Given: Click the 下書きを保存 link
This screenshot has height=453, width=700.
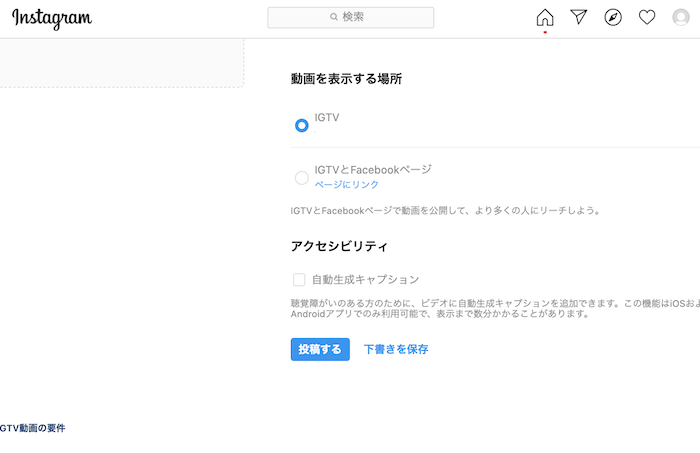Looking at the screenshot, I should click(x=396, y=349).
